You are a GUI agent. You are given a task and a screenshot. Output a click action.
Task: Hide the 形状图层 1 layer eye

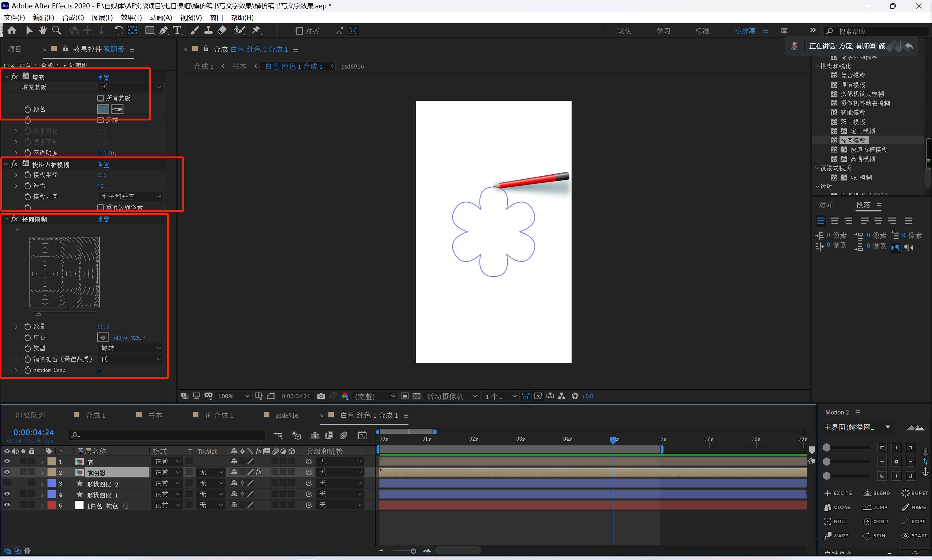tap(7, 495)
